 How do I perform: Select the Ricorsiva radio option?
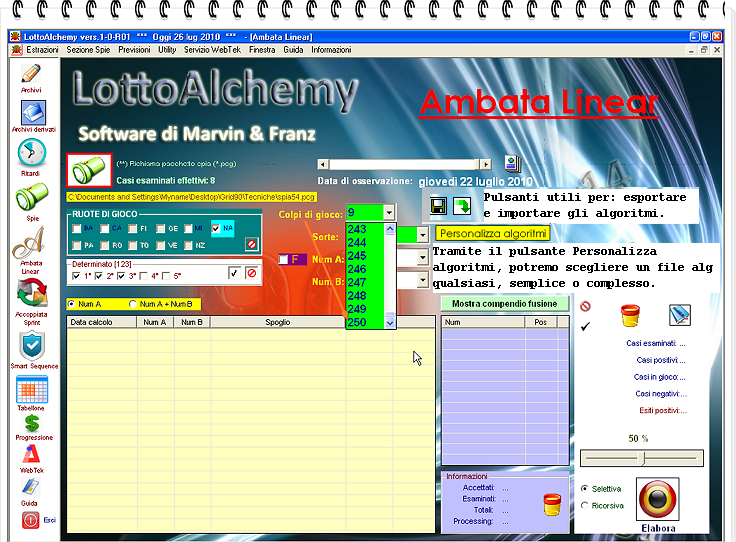tap(584, 505)
